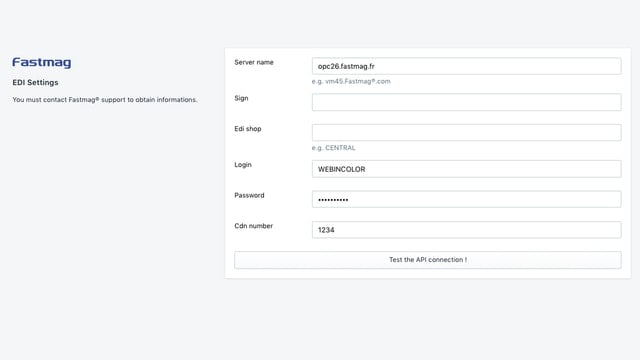Click the masked Password field
Image resolution: width=640 pixels, height=360 pixels.
coord(467,200)
